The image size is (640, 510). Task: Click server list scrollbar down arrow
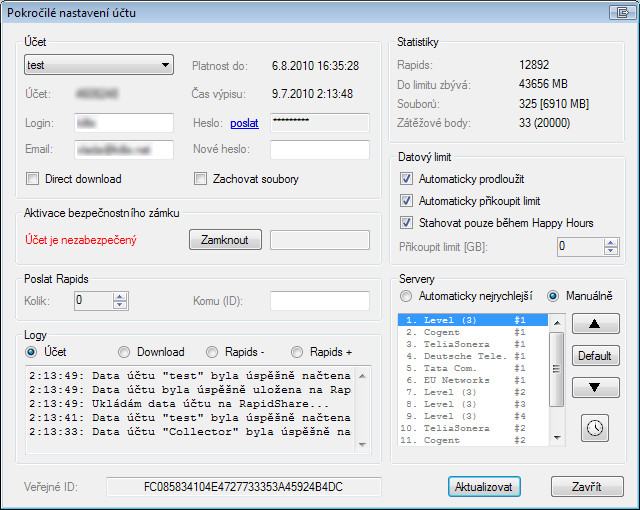pos(557,437)
